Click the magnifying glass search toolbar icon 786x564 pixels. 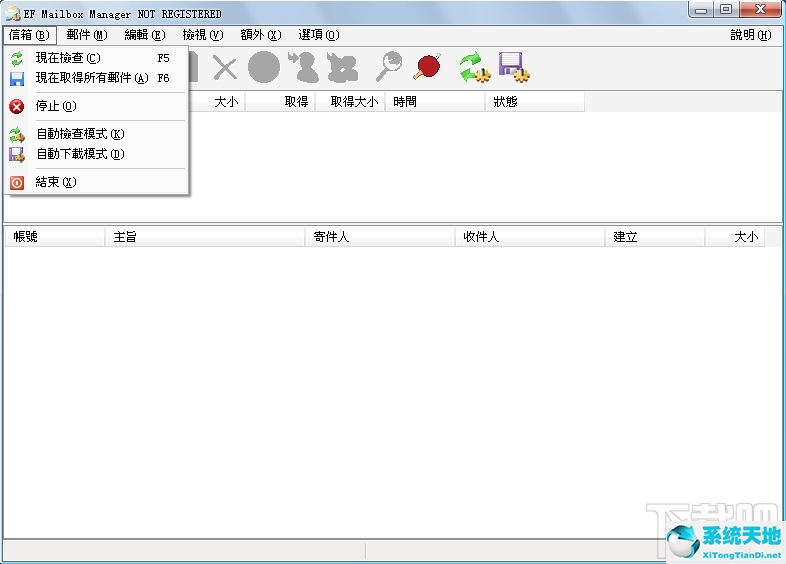[389, 67]
